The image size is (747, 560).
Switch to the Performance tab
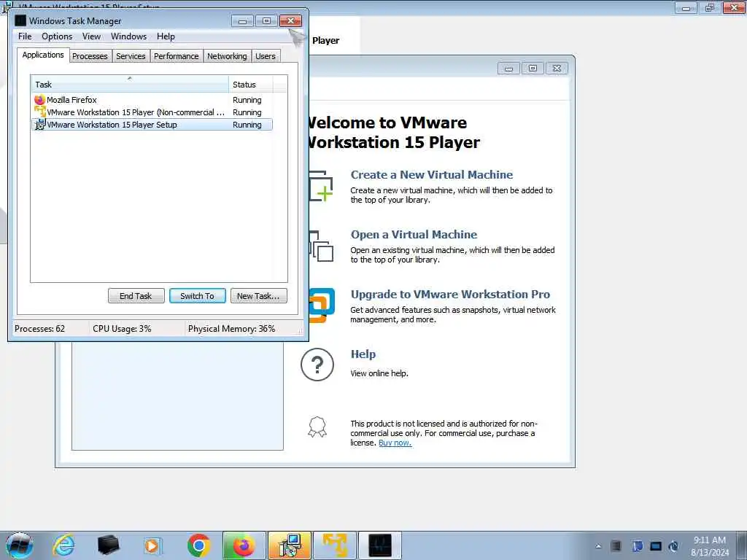click(x=177, y=56)
